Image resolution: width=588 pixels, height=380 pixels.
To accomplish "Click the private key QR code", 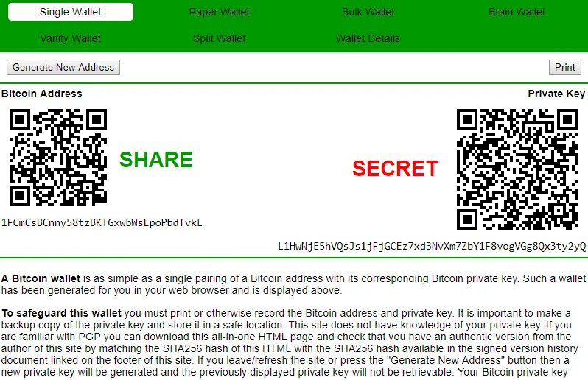I will 517,169.
